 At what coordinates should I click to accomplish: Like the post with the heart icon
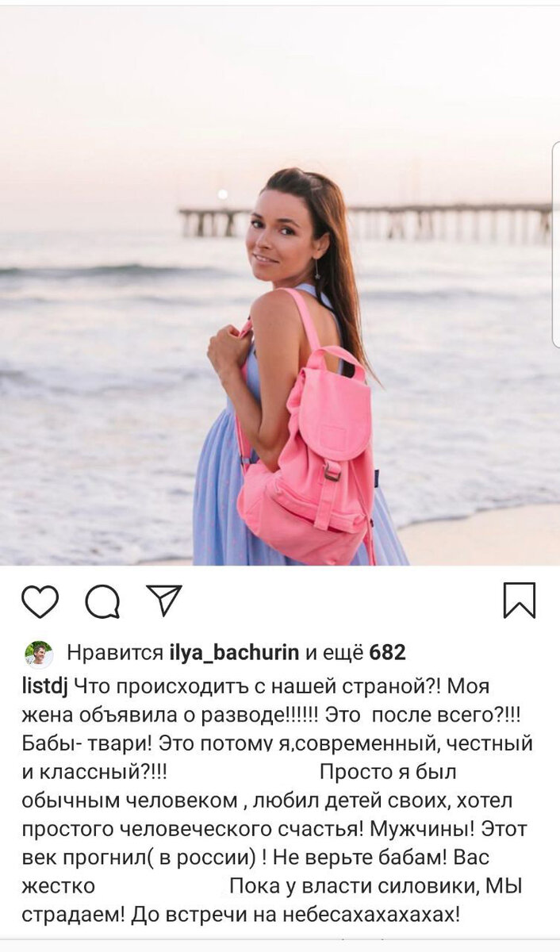(x=40, y=601)
